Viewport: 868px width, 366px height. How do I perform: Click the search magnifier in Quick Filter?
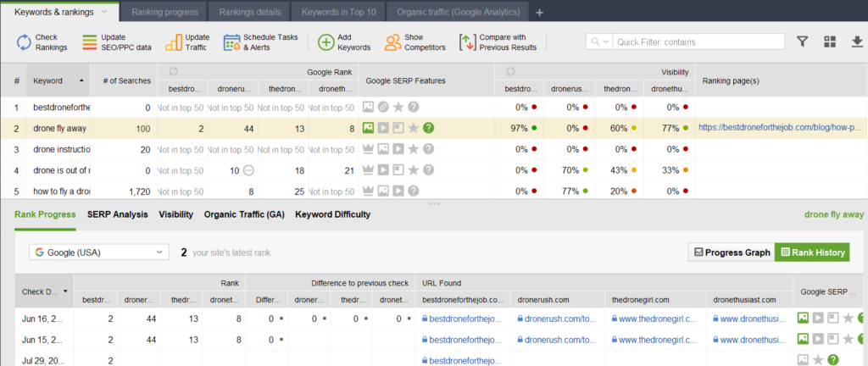[596, 42]
